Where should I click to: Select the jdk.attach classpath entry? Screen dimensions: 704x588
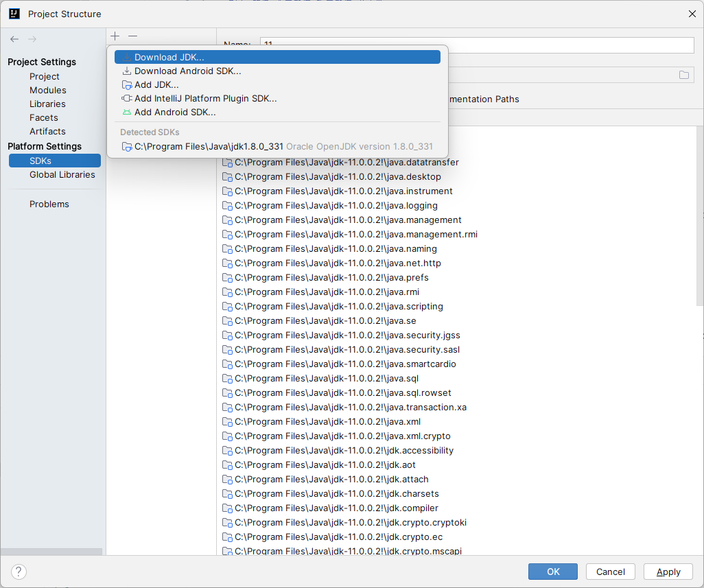pos(325,479)
